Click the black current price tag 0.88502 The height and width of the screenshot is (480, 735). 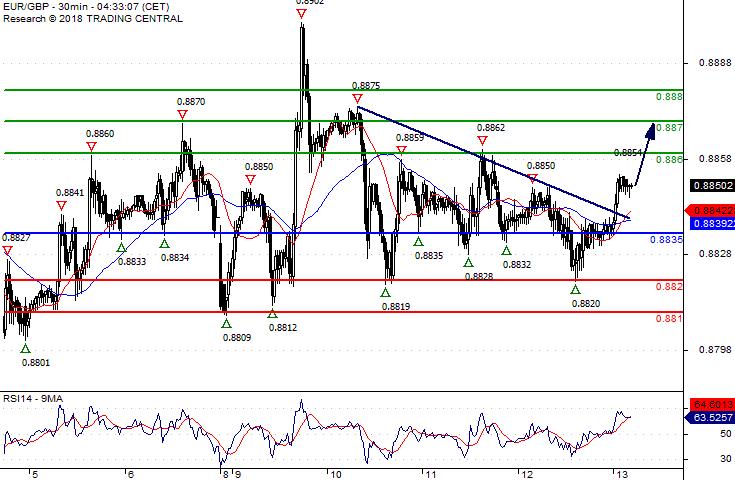(x=712, y=185)
